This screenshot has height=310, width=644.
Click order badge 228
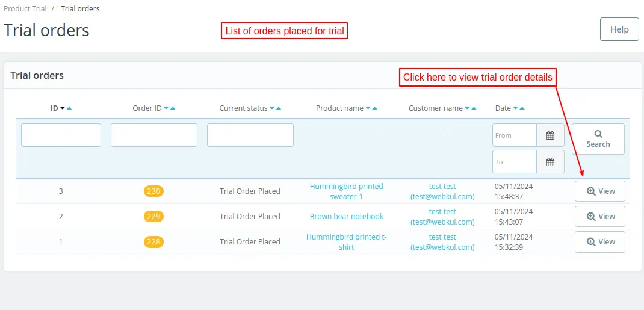coord(153,242)
